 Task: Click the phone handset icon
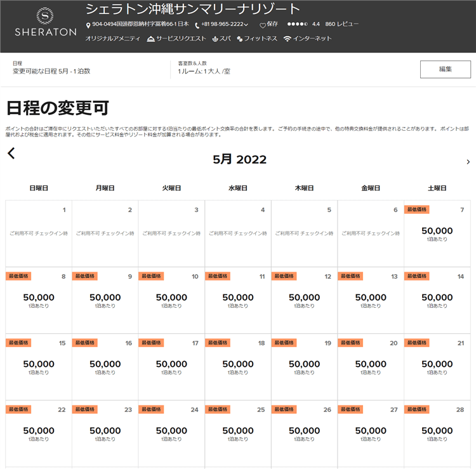[x=197, y=25]
